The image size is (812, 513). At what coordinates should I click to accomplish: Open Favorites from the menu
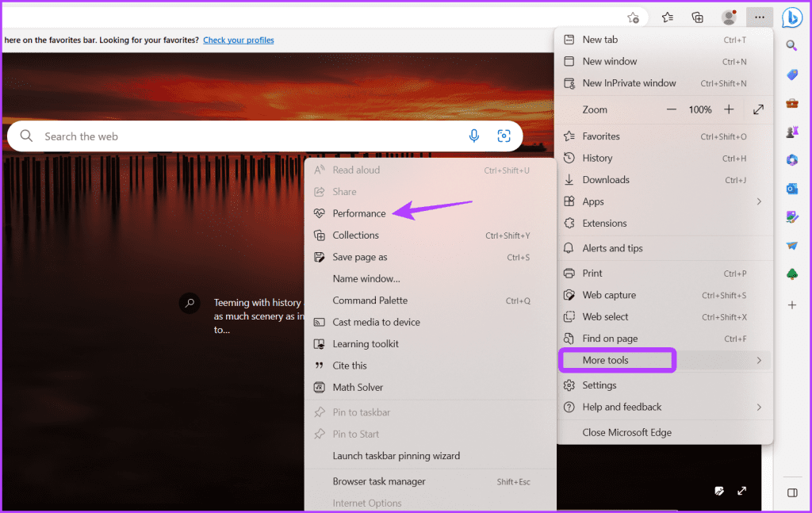pyautogui.click(x=665, y=136)
